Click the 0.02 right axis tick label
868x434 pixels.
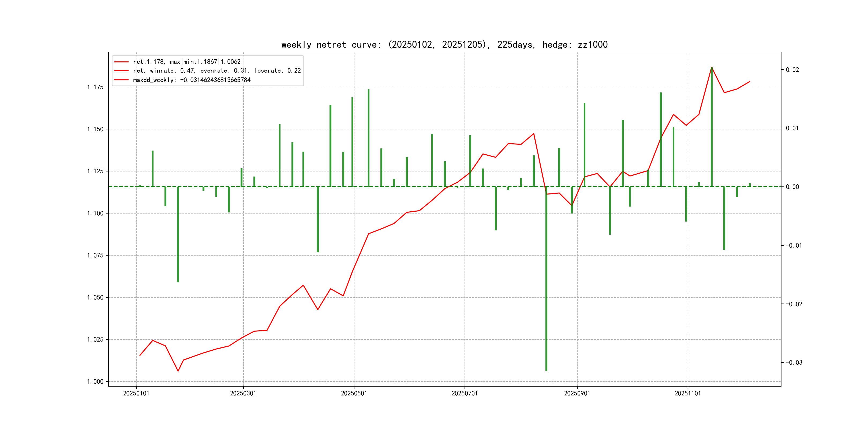[x=792, y=70]
